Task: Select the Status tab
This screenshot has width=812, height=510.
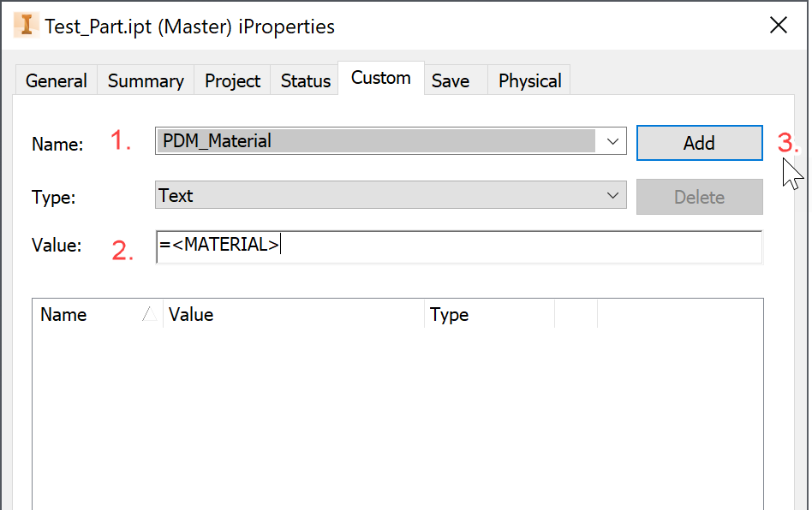Action: 305,80
